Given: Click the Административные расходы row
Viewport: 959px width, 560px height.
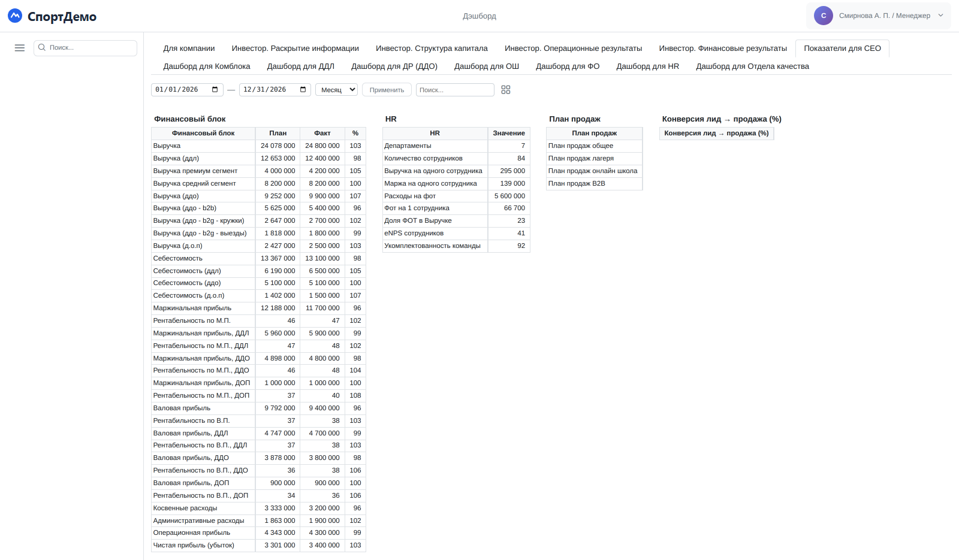Looking at the screenshot, I should click(258, 521).
